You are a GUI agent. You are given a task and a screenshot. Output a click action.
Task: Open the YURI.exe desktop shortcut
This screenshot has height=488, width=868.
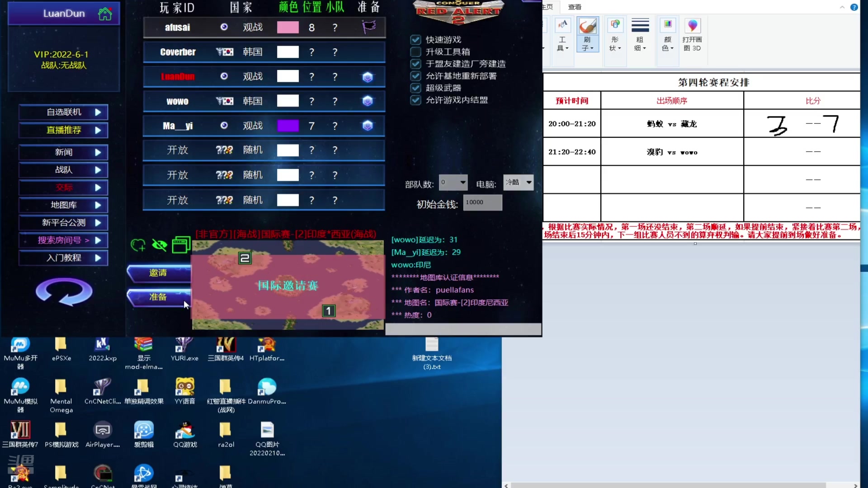184,349
